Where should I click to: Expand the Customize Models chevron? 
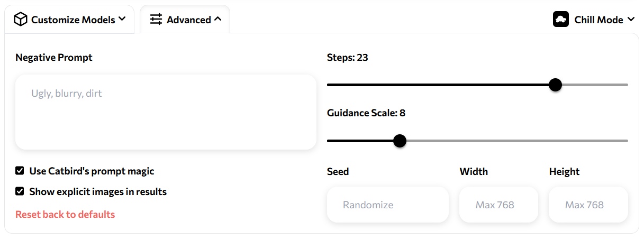(122, 19)
